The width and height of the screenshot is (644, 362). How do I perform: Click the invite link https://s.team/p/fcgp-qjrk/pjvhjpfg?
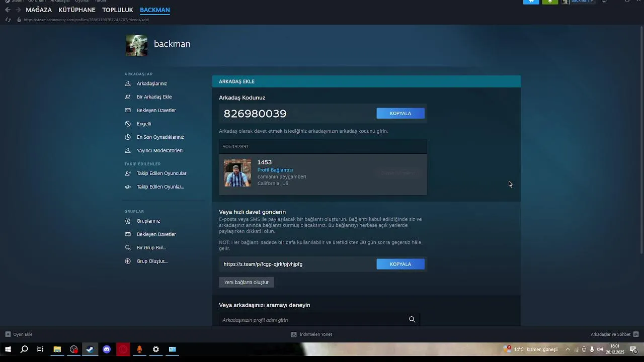click(x=263, y=264)
